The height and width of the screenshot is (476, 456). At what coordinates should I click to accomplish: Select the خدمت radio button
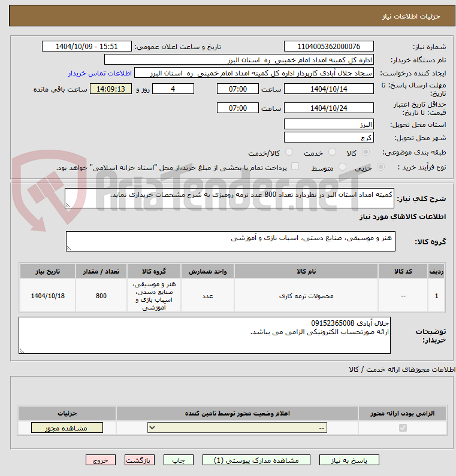coord(333,152)
